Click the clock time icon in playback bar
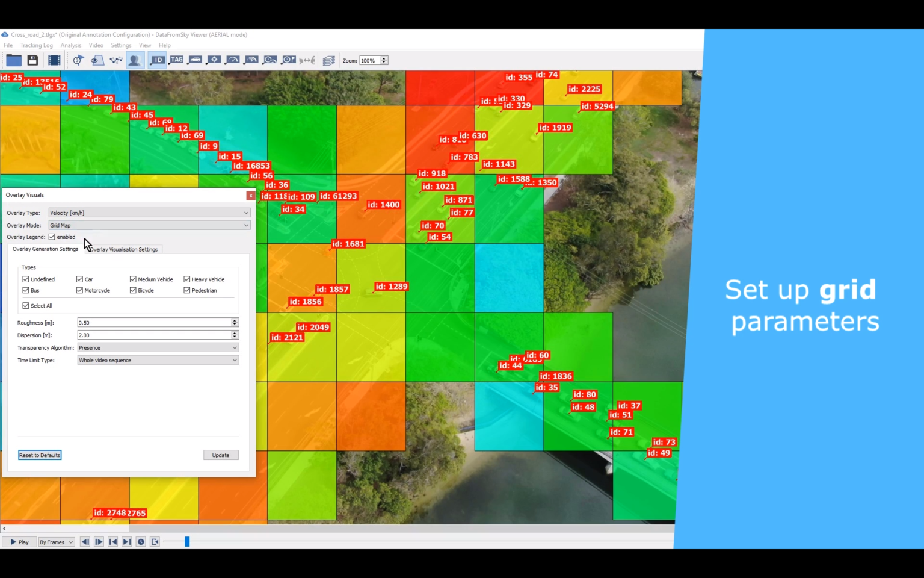The image size is (924, 578). (x=141, y=542)
